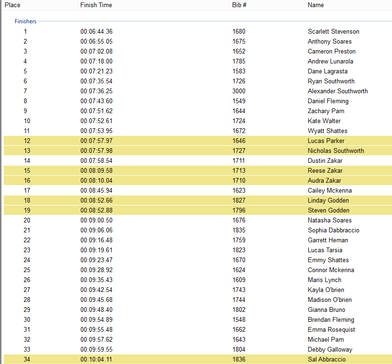Collapse the Finishers group label
Screen dimensions: 392x364
click(26, 21)
